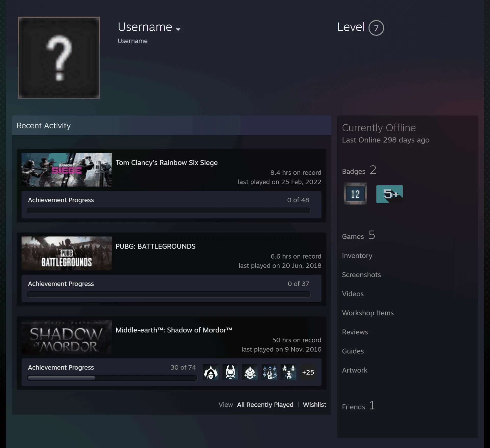
Task: Open the hand with skulls achievement icon
Action: click(x=269, y=372)
